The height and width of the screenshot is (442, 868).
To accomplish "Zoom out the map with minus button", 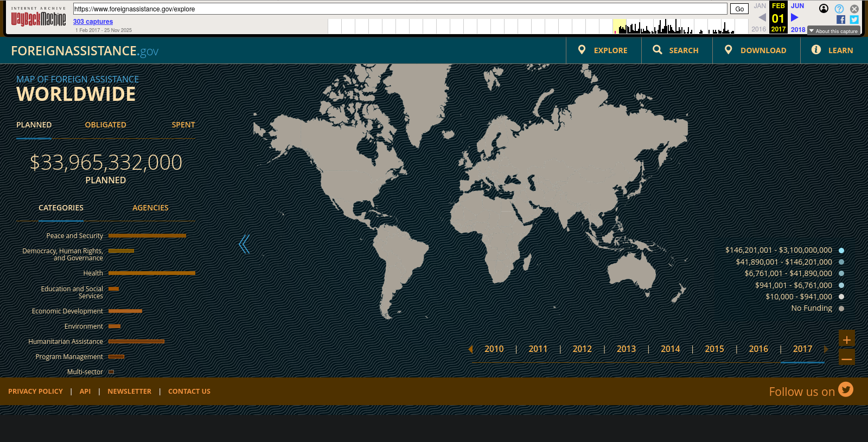I will click(846, 358).
